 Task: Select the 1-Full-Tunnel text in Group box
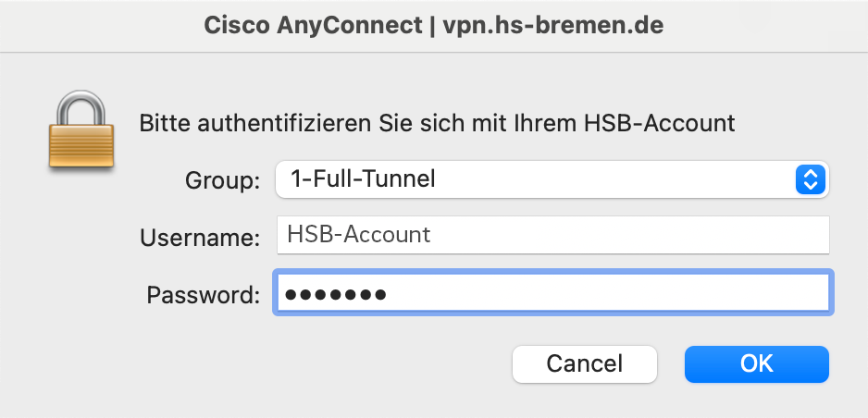363,179
